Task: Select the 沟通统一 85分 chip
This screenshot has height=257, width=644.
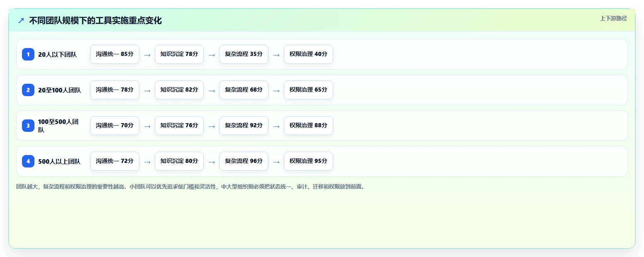Action: coord(115,54)
